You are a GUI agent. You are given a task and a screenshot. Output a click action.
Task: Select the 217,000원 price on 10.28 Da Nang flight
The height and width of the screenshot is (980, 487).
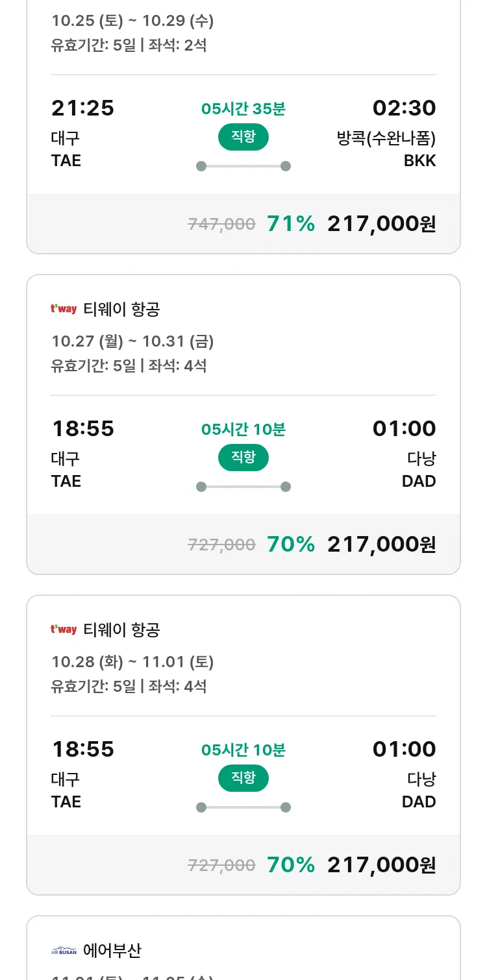coord(381,865)
